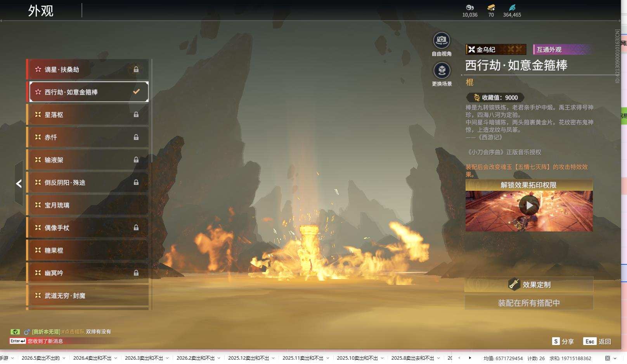This screenshot has width=627, height=364.
Task: Open dropdown arrow of 2026.3卖出和不出 sheet tab
Action: tap(167, 358)
